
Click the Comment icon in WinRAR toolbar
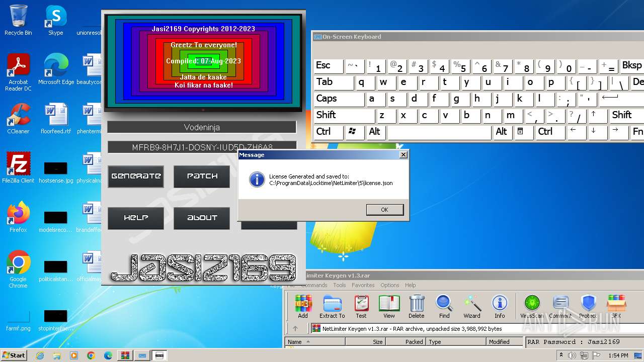[560, 307]
